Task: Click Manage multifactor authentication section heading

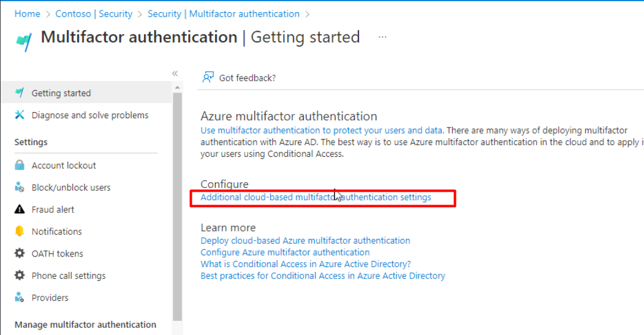Action: tap(85, 325)
